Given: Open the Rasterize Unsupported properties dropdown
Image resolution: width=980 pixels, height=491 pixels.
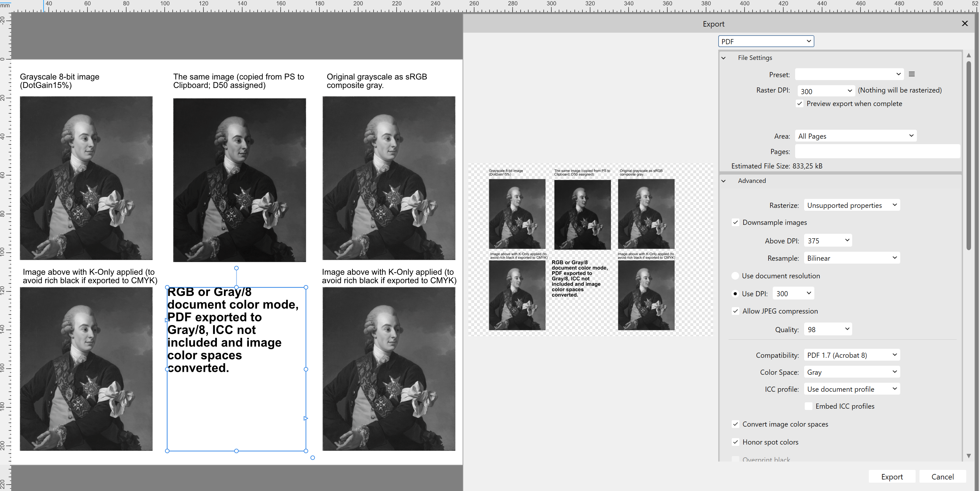Looking at the screenshot, I should [x=852, y=205].
